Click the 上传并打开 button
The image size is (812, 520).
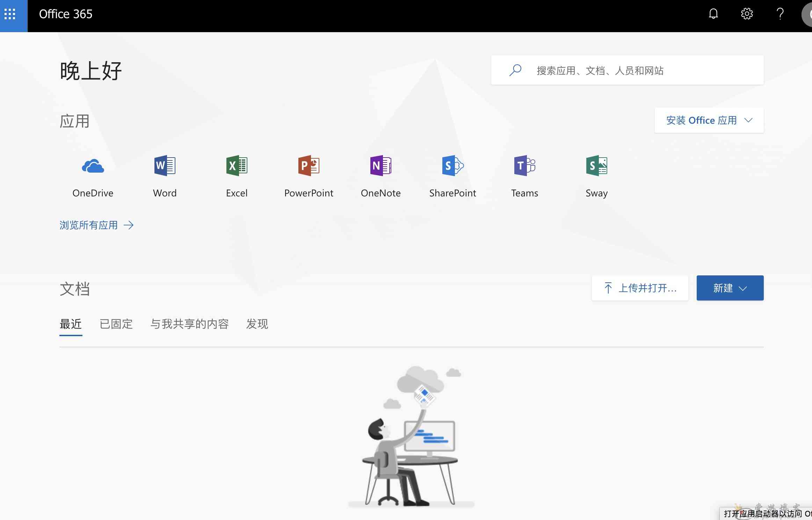tap(640, 288)
